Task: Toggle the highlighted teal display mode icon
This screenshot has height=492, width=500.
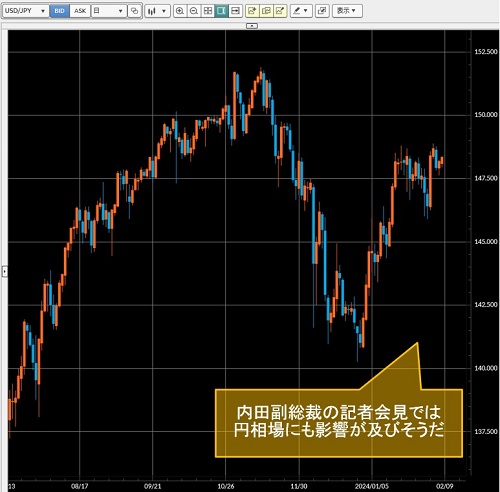Action: click(221, 11)
